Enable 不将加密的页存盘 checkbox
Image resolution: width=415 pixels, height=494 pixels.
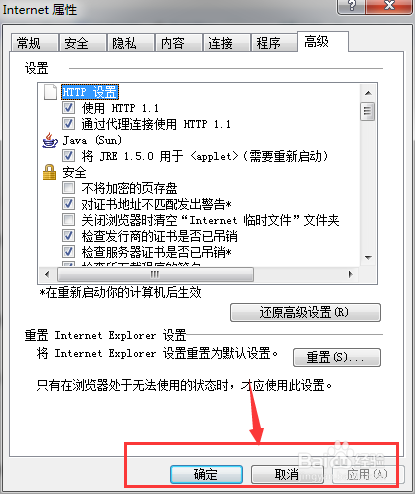point(68,188)
